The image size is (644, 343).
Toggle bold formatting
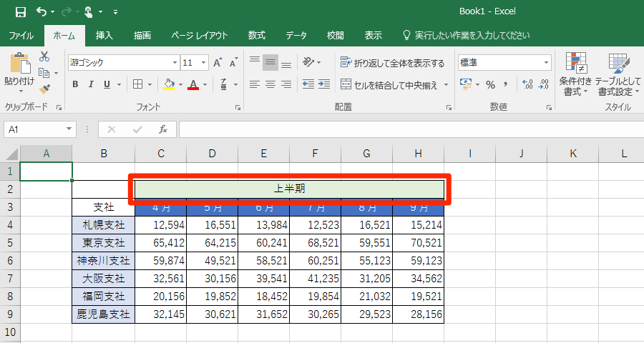(x=75, y=84)
